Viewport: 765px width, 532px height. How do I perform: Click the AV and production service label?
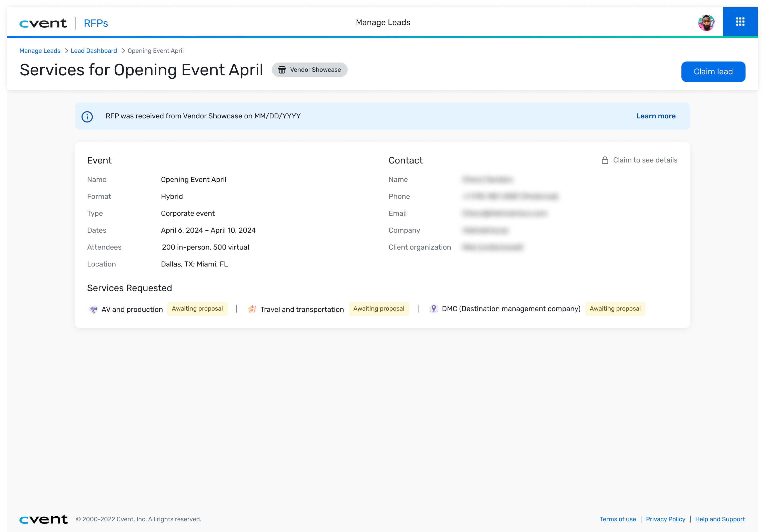point(132,310)
